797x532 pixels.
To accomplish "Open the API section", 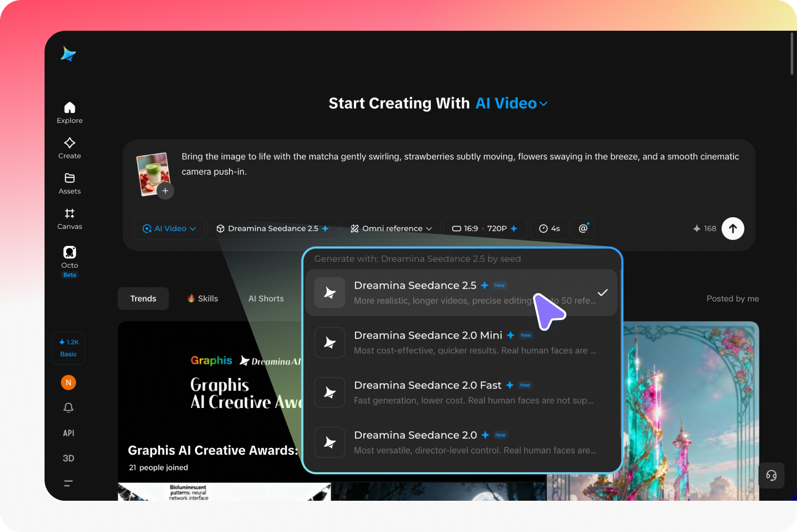I will tap(68, 433).
